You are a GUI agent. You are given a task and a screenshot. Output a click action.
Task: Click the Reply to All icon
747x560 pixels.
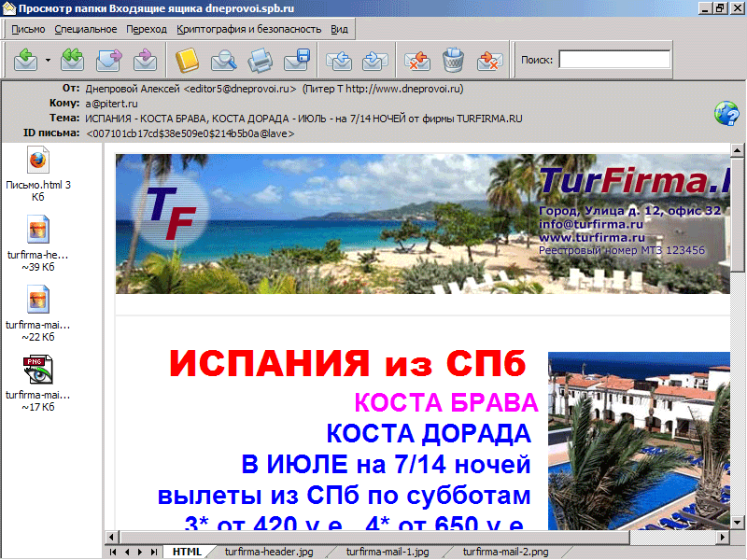coord(72,61)
